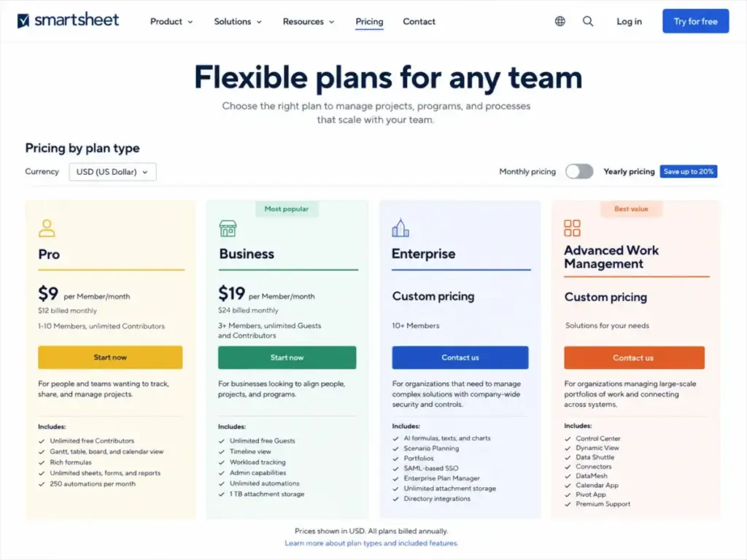
Task: Click the $19 per Member/month price
Action: click(266, 293)
